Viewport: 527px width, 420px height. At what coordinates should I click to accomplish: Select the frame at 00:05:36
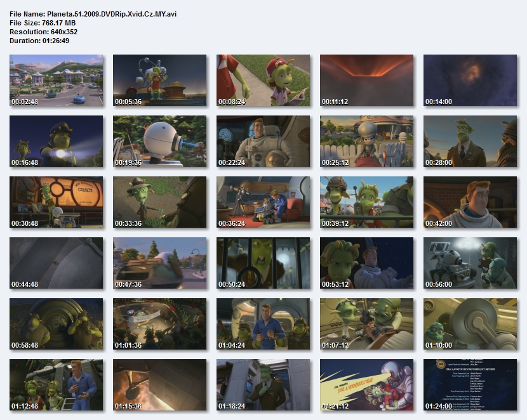pos(159,80)
